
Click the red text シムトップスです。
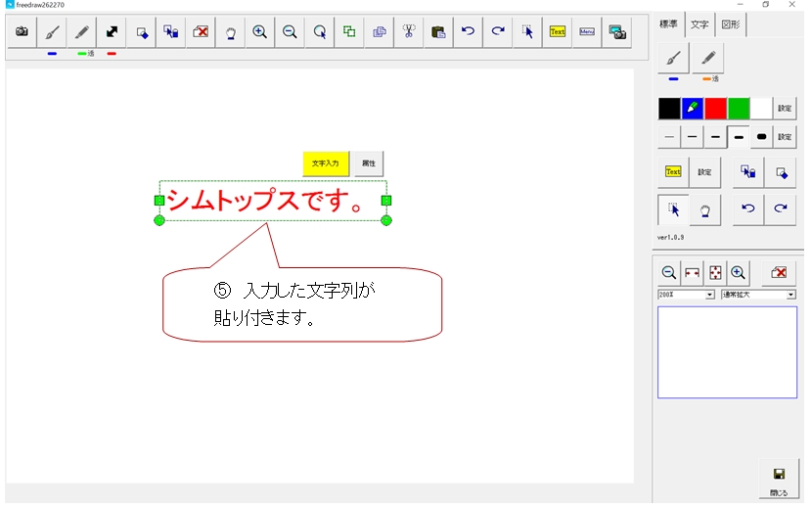pos(263,201)
